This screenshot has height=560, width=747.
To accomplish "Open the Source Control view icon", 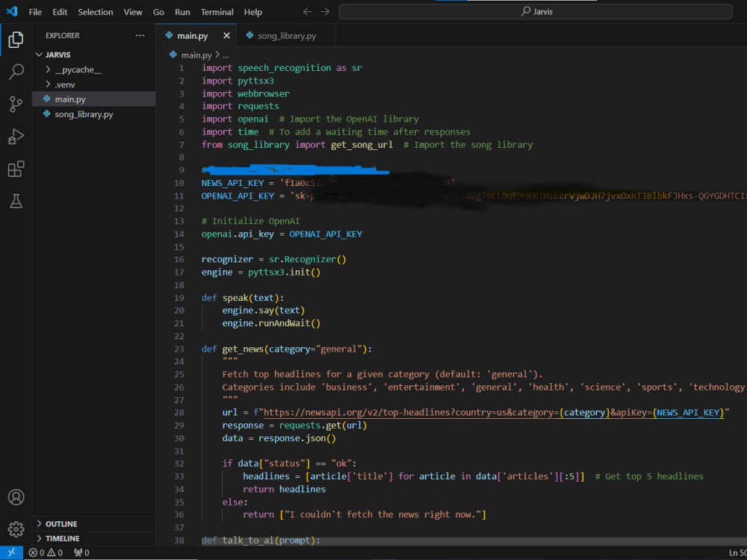I will [16, 105].
